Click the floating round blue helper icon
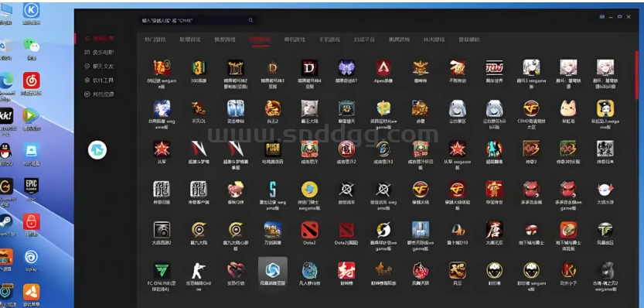The height and width of the screenshot is (308, 644). point(97,150)
